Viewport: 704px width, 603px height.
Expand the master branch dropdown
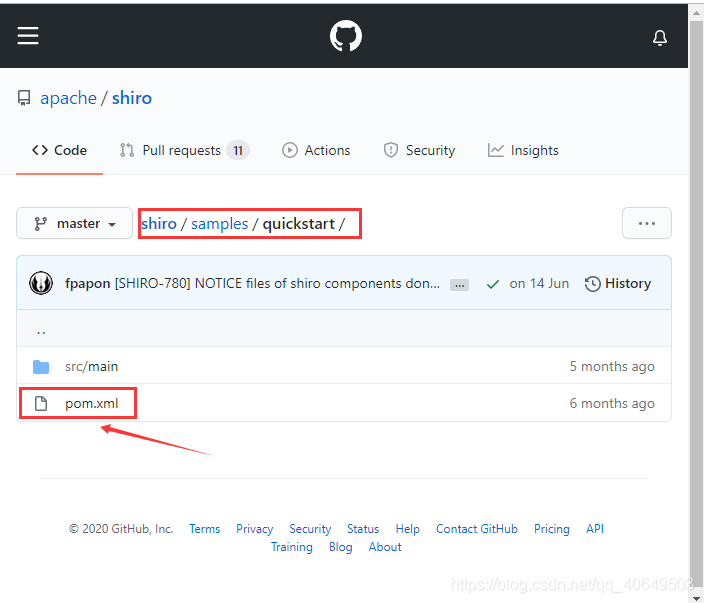click(x=75, y=223)
